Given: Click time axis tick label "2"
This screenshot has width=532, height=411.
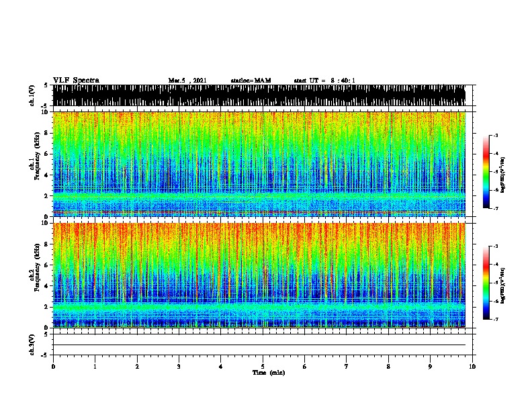Looking at the screenshot, I should 137,366.
